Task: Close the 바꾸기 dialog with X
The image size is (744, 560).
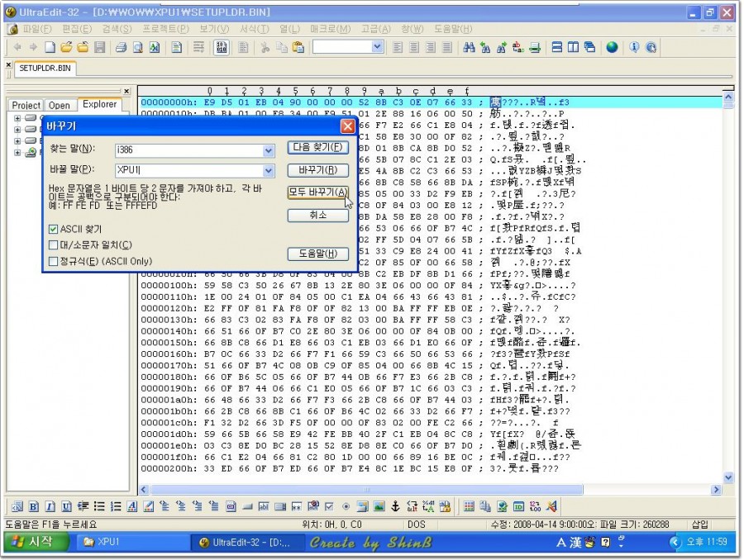Action: [348, 126]
